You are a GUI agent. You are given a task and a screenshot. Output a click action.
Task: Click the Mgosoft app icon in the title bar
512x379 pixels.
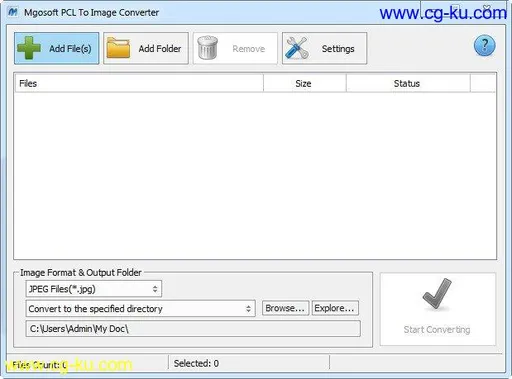click(13, 12)
